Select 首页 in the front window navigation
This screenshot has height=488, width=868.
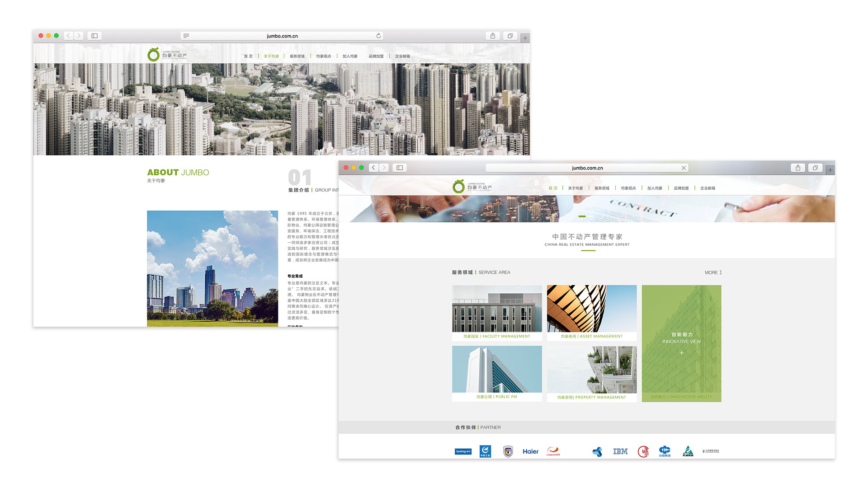tap(553, 188)
